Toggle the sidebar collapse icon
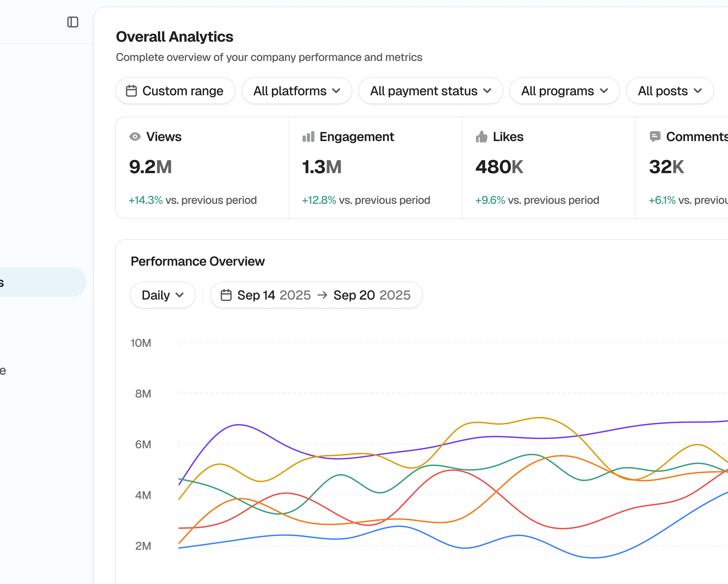The width and height of the screenshot is (728, 584). pos(73,22)
